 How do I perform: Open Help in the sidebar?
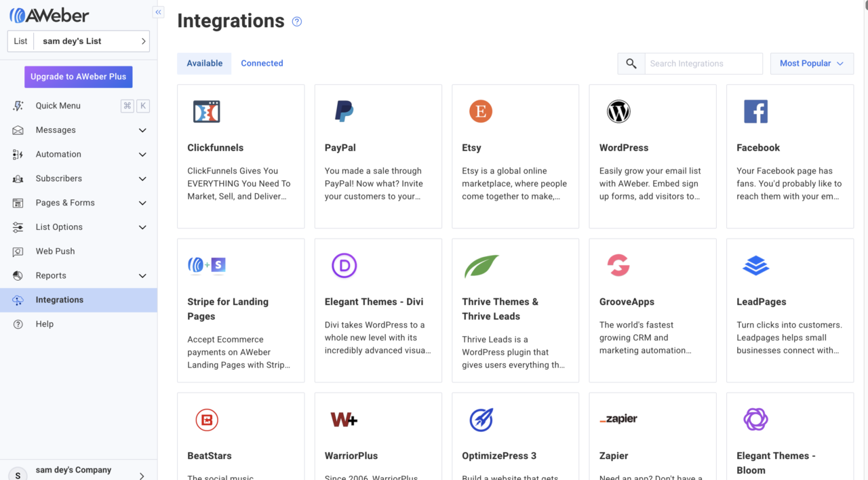(79, 324)
